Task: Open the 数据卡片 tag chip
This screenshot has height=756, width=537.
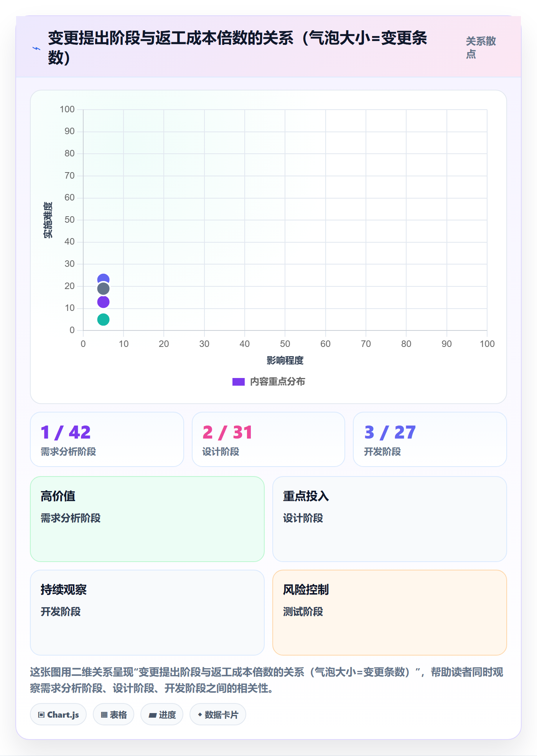Action: [218, 715]
